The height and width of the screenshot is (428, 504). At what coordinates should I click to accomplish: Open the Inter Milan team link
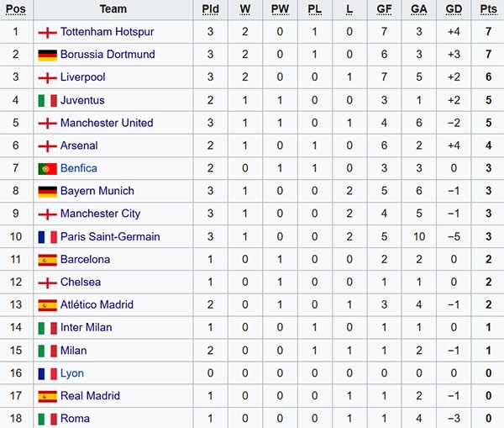click(86, 328)
